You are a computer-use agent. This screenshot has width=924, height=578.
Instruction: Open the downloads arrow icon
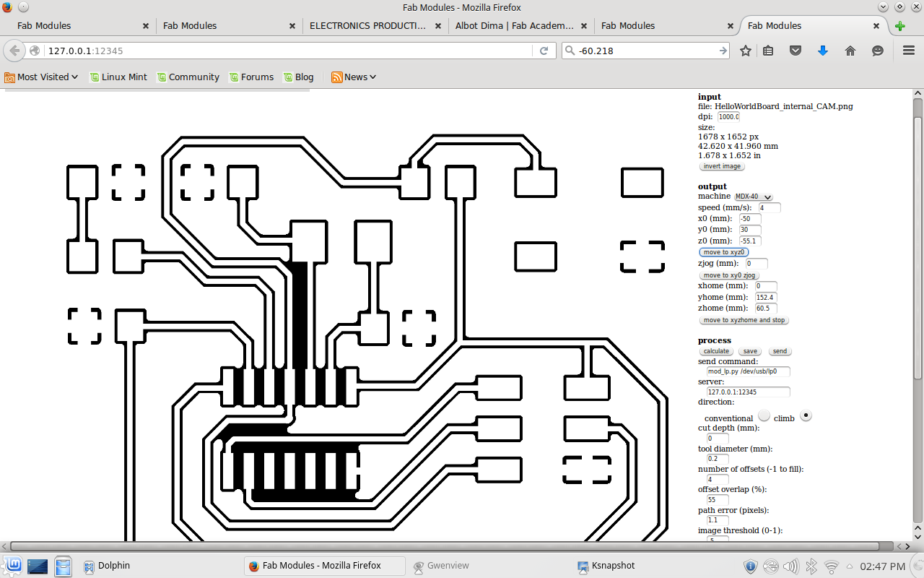[x=823, y=51]
